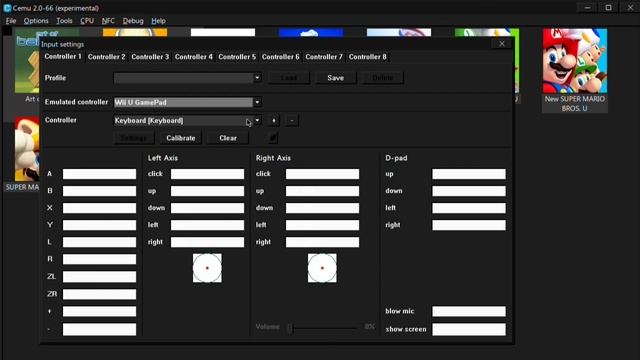Switch to the Controller 4 tab
This screenshot has height=360, width=640.
(193, 57)
